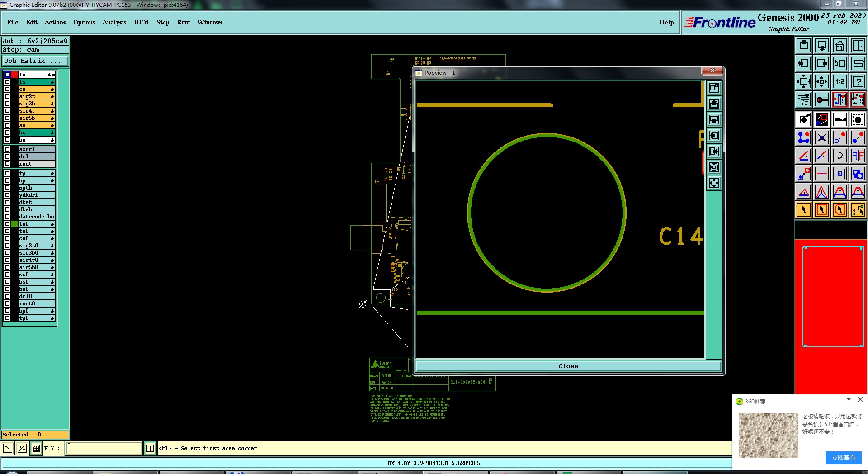868x474 pixels.
Task: Click the X Y coordinate input field
Action: click(x=104, y=448)
